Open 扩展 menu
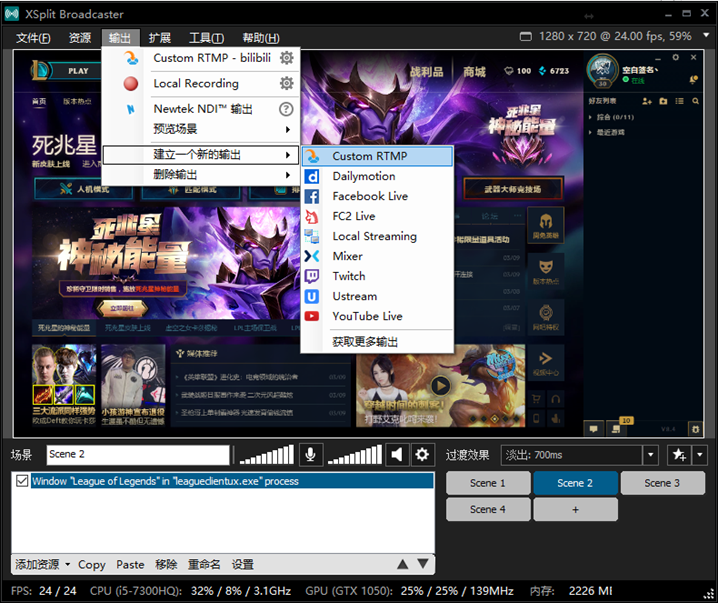718x603 pixels. click(x=160, y=38)
